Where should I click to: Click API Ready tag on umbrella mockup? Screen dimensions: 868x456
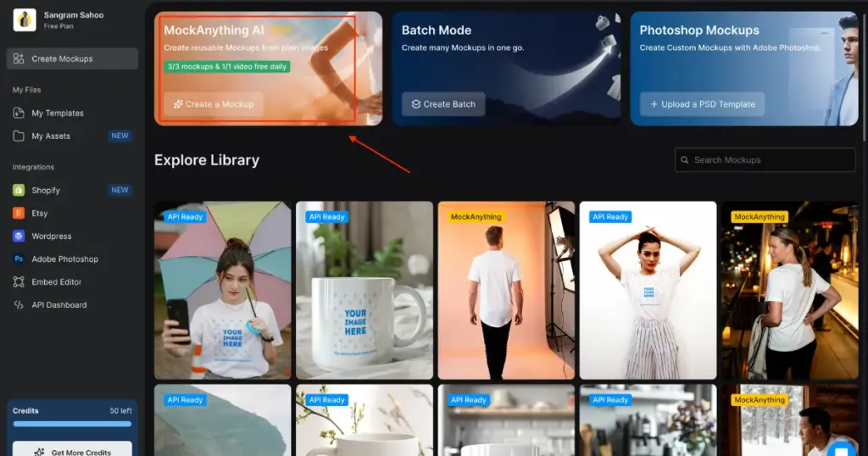click(185, 217)
